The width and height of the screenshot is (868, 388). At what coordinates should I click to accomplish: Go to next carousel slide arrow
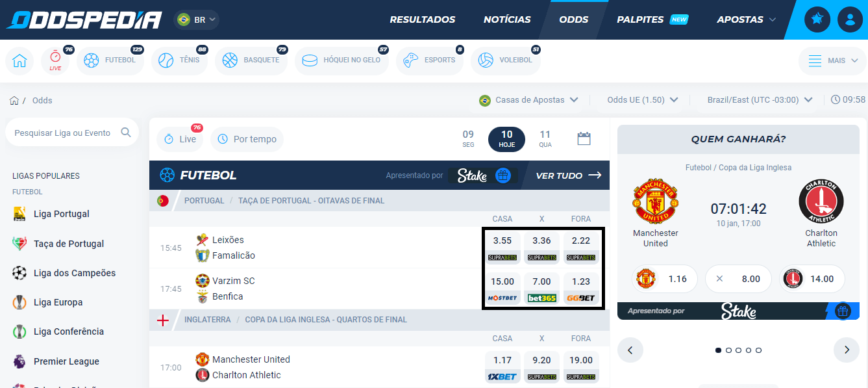coord(846,350)
